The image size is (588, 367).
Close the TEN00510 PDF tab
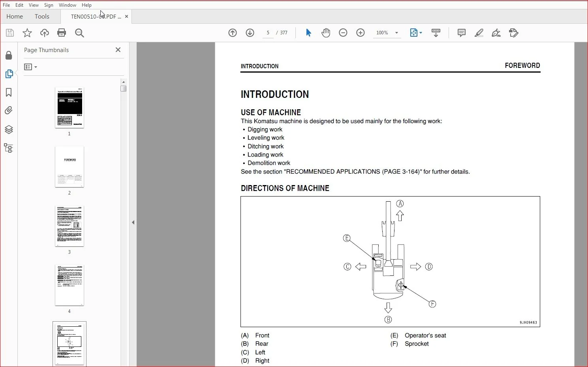tap(126, 17)
